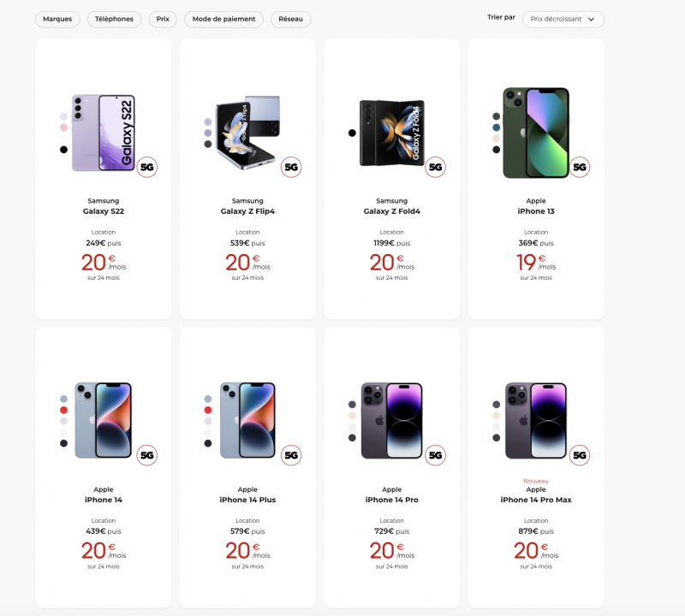Click the 5G badge on Galaxy Z Flip4
The image size is (685, 616).
pyautogui.click(x=291, y=168)
